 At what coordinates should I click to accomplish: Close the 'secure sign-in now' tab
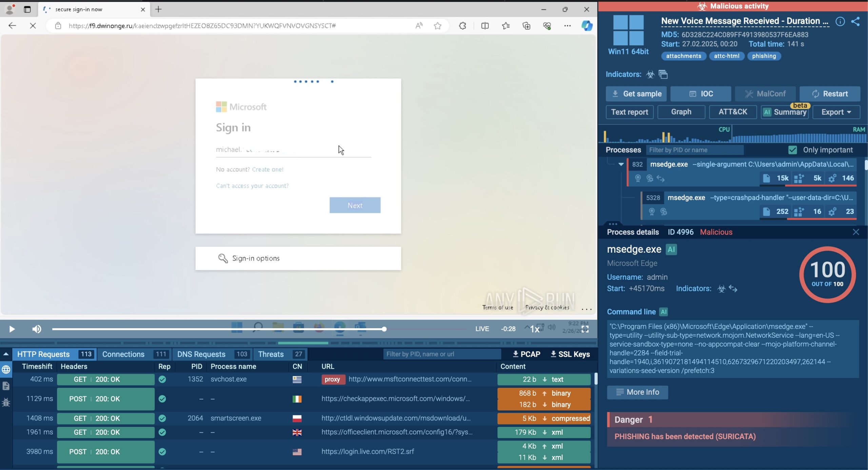click(x=143, y=9)
